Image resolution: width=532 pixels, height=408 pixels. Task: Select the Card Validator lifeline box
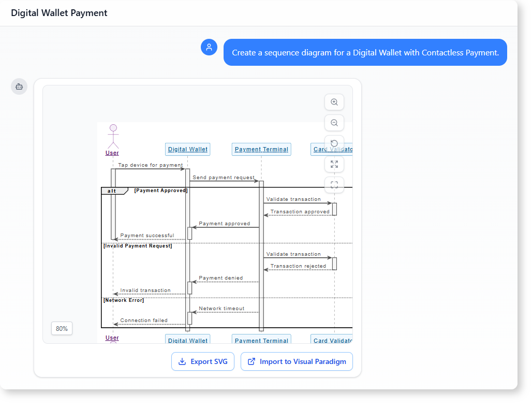332,149
